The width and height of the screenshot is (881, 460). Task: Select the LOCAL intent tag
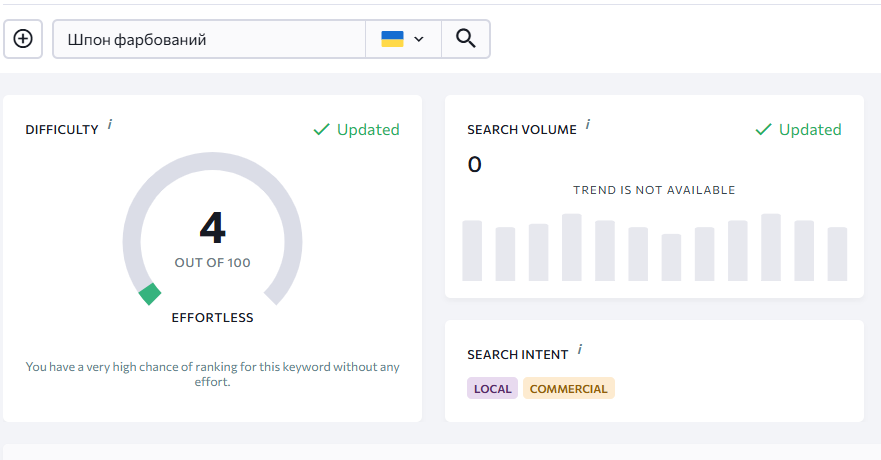coord(492,389)
